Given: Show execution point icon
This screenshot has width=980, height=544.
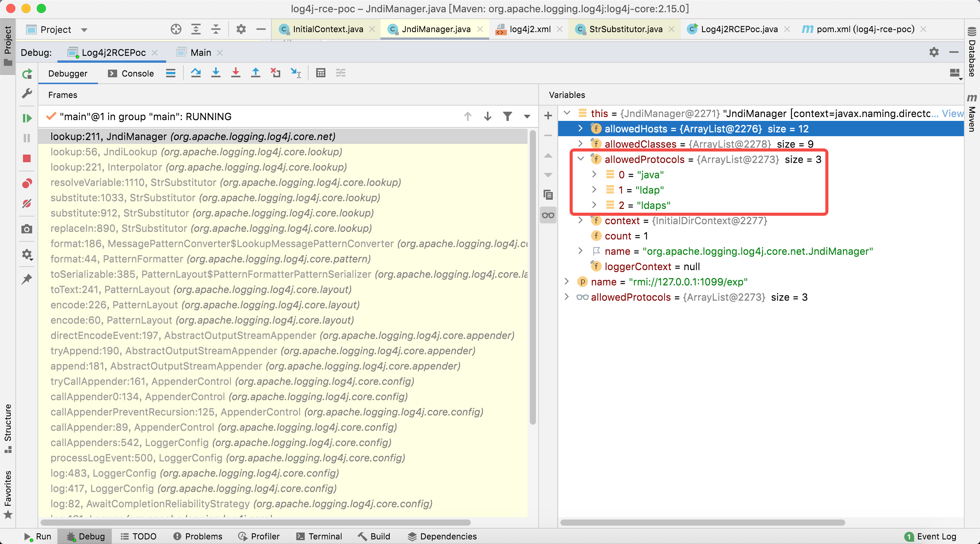Looking at the screenshot, I should tap(171, 73).
